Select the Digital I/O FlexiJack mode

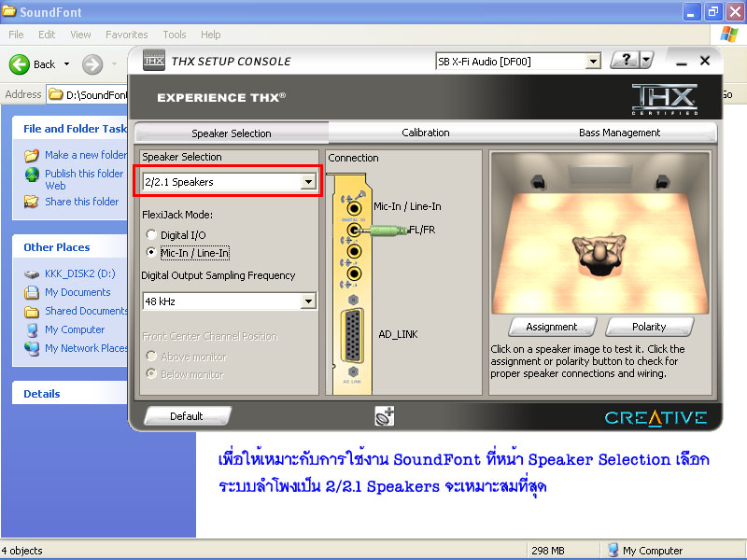[x=151, y=234]
